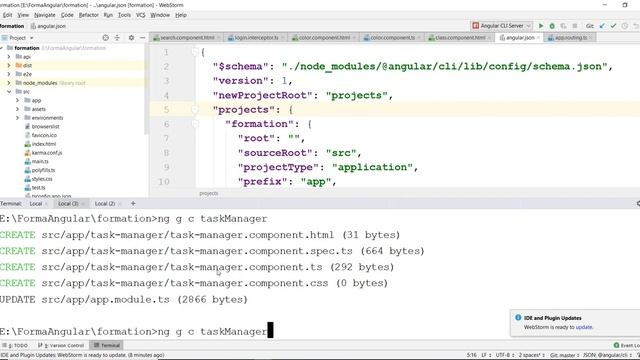Update project from Git (blue arrow)
This screenshot has height=360, width=640.
point(602,26)
